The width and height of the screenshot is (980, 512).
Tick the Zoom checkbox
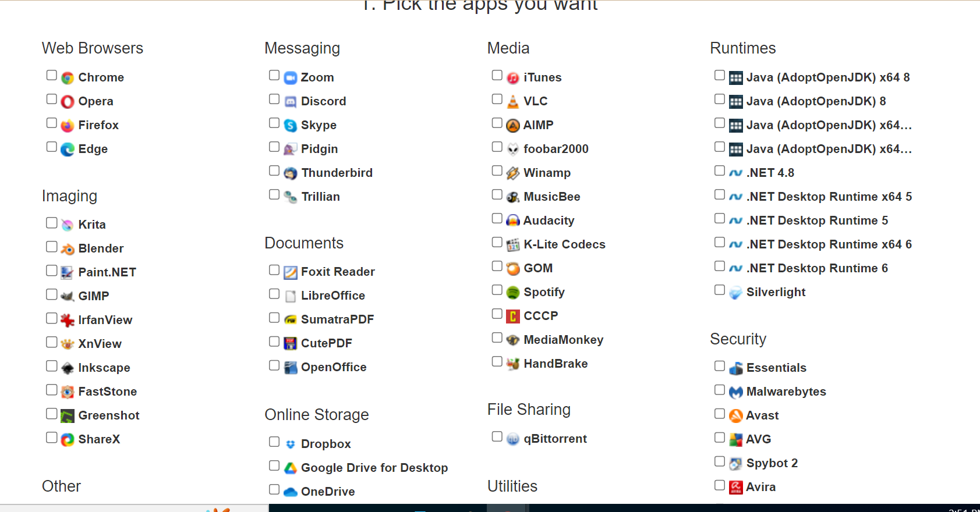click(274, 76)
